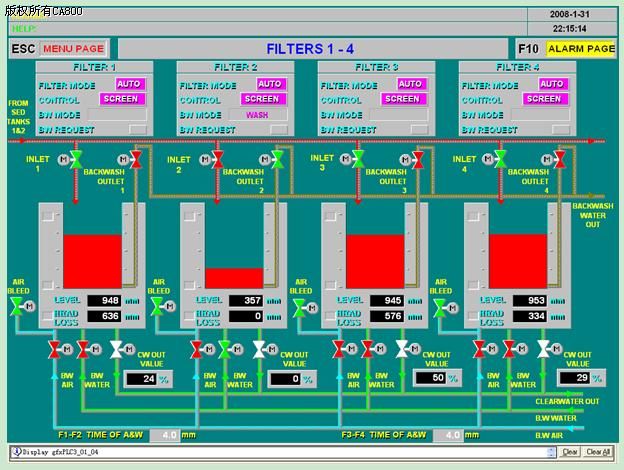
Task: Select the Inlet 3 valve symbol
Action: [x=360, y=160]
